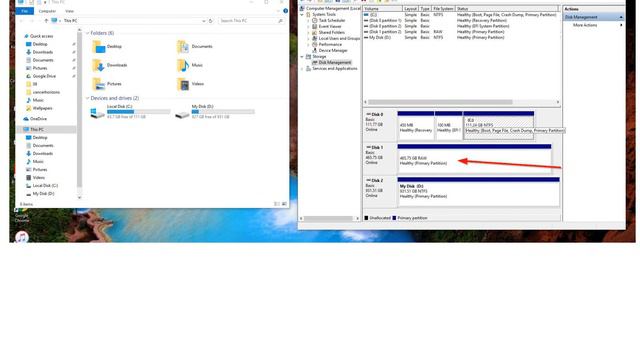Open the Videos folder in Folders section
Viewport: 640px width, 360px height.
[190, 84]
